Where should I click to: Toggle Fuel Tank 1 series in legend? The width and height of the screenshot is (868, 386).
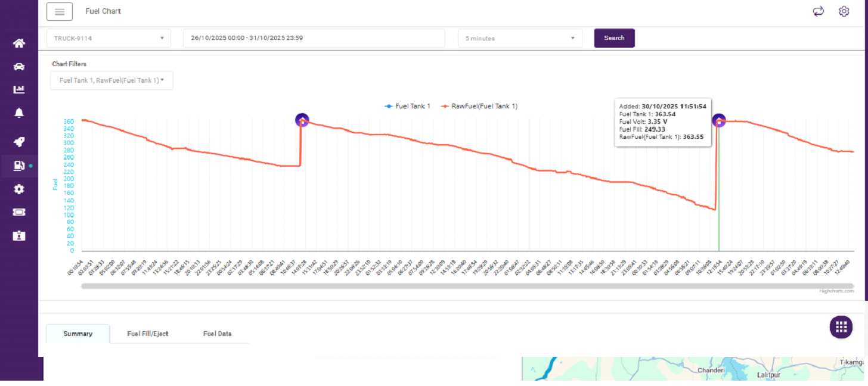[x=408, y=106]
